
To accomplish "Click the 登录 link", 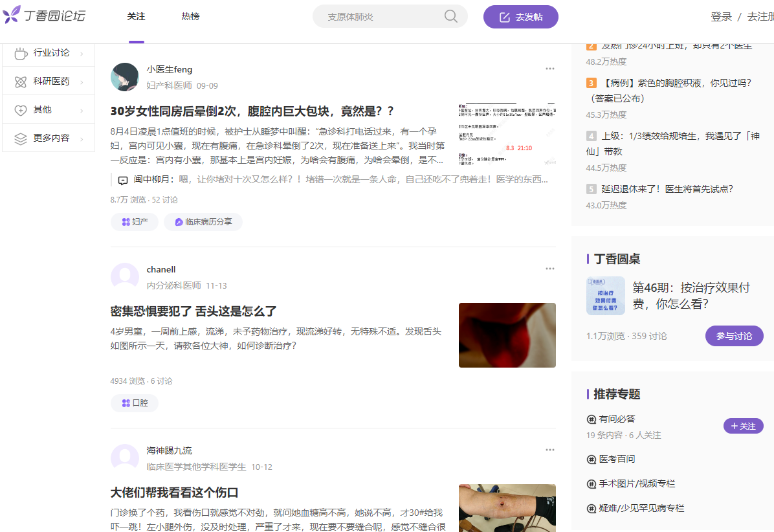I will [x=721, y=17].
